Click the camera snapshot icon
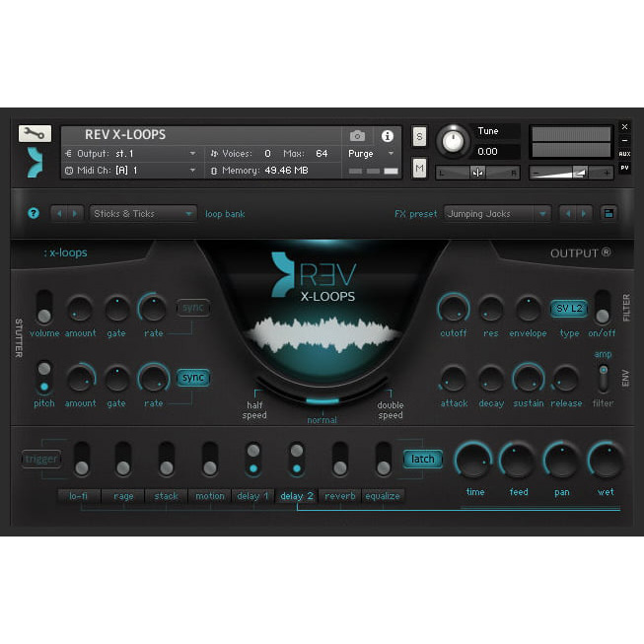The image size is (644, 644). click(x=357, y=136)
